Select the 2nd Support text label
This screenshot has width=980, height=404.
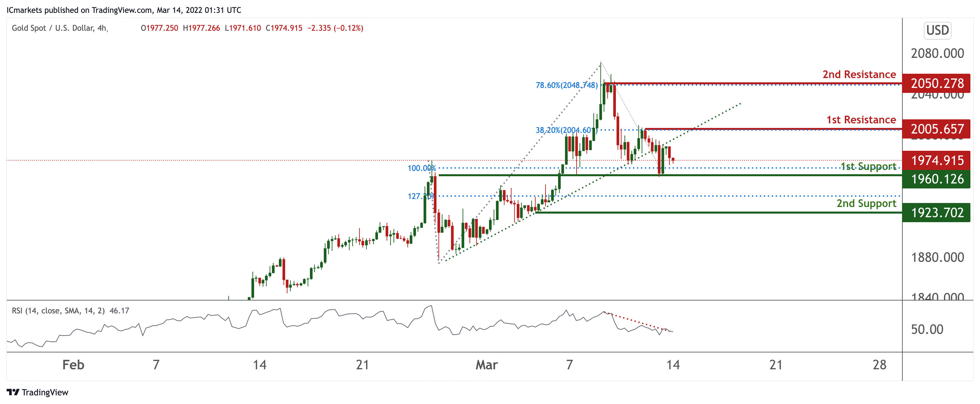tap(866, 203)
